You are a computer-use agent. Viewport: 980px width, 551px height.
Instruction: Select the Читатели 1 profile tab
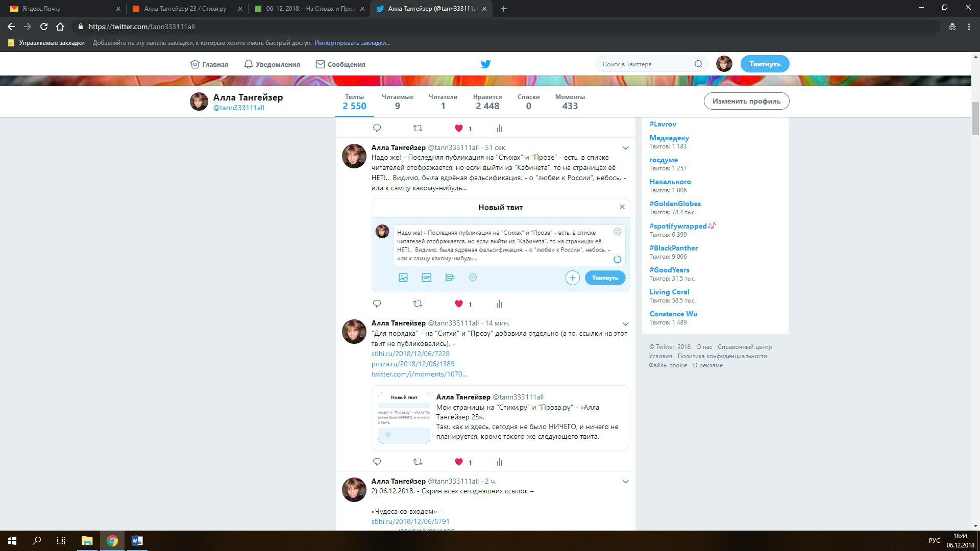[x=443, y=102]
